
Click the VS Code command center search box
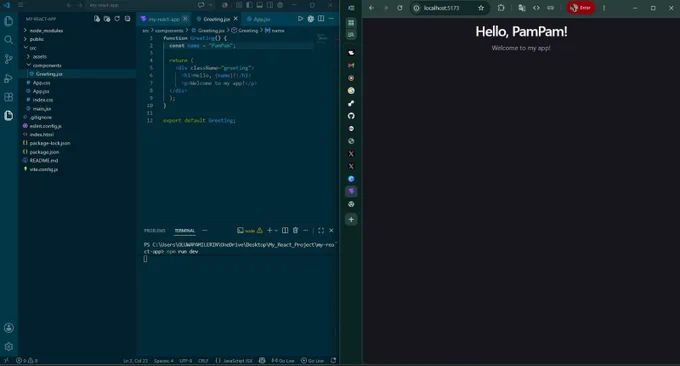tap(139, 5)
